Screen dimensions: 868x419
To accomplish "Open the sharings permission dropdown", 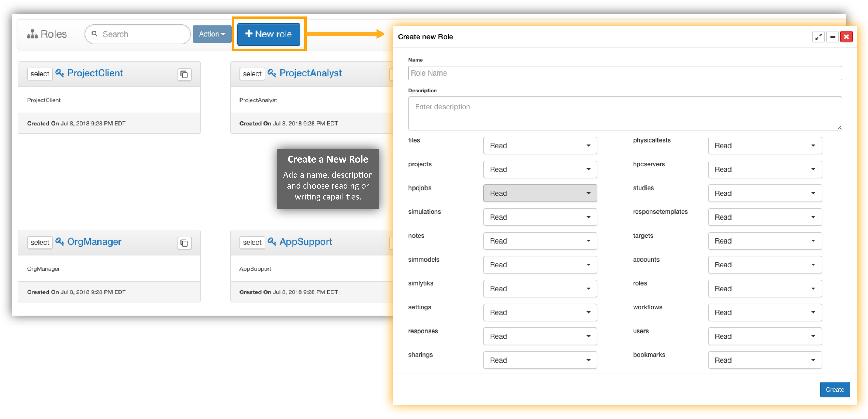I will (x=540, y=360).
